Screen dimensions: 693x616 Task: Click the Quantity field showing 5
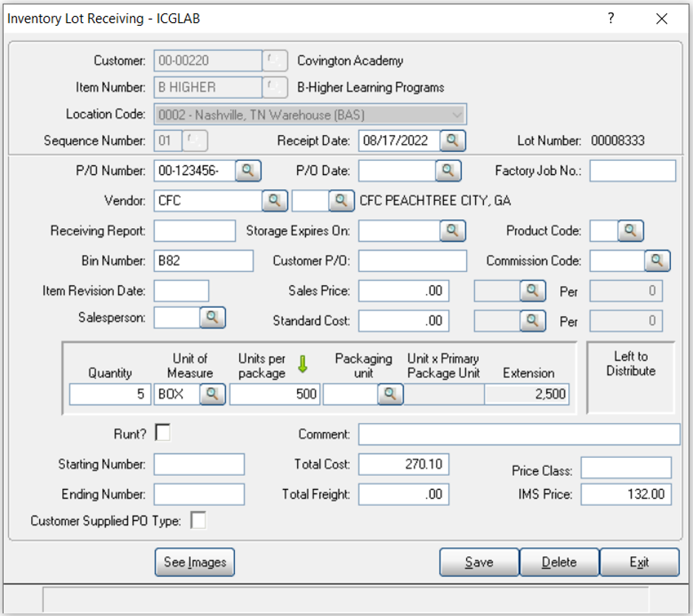tap(110, 394)
